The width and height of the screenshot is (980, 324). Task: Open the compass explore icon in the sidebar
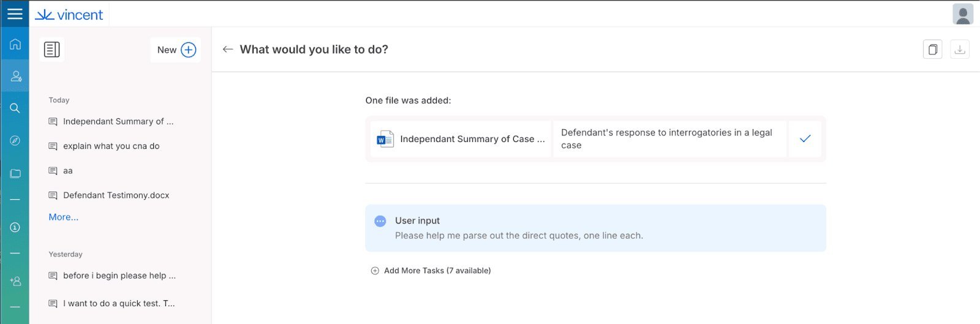(x=15, y=141)
